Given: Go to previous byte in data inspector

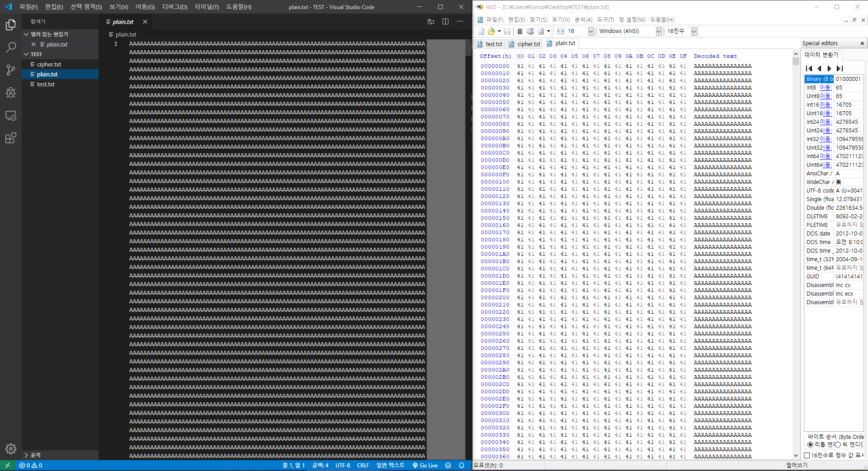Looking at the screenshot, I should pos(819,69).
